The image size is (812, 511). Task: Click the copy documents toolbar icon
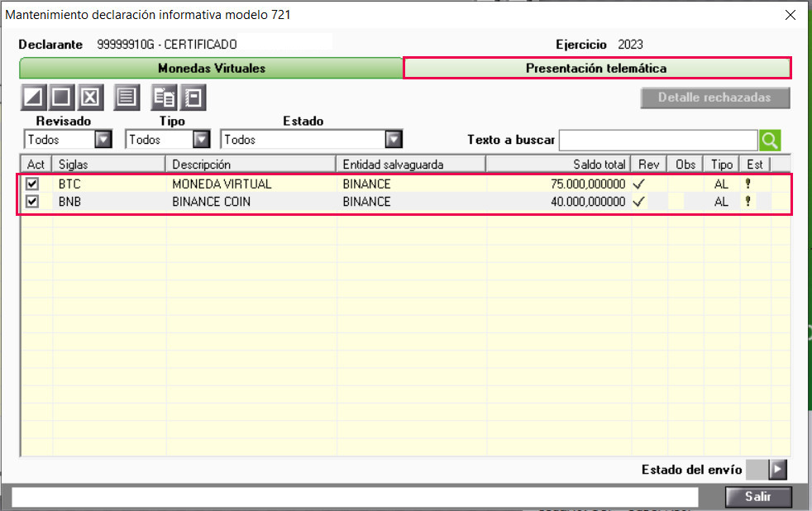click(x=165, y=98)
